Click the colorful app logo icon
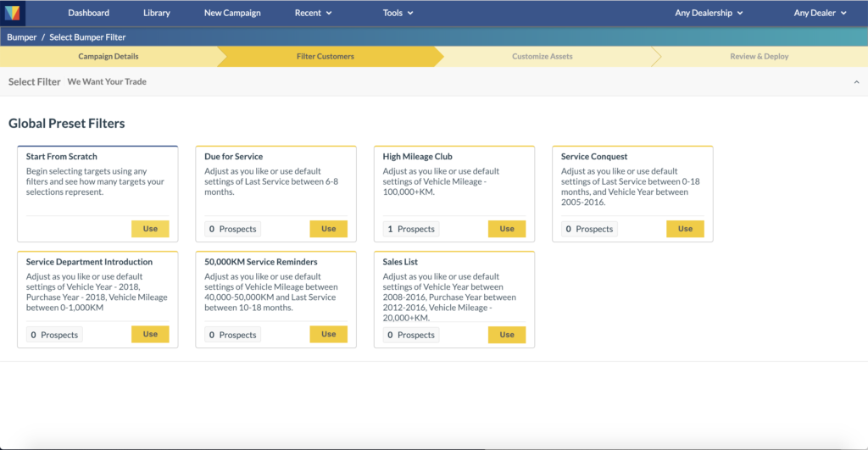Screen dimensions: 868x450 pyautogui.click(x=12, y=13)
